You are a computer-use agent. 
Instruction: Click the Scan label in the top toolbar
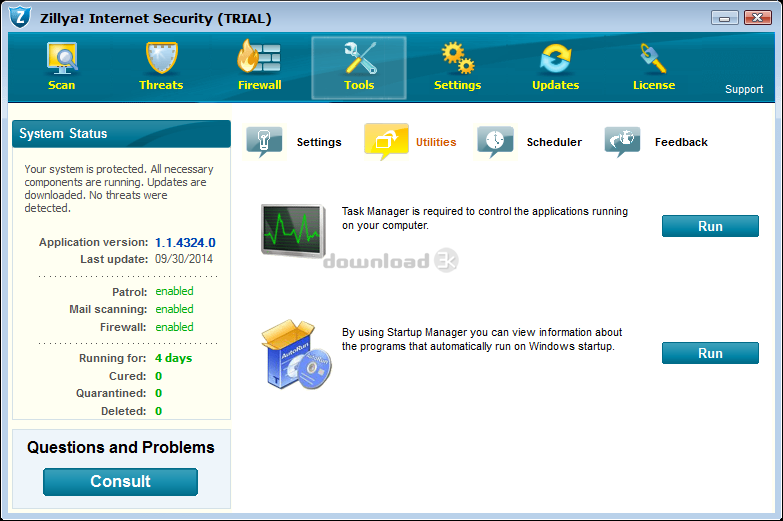coord(61,85)
